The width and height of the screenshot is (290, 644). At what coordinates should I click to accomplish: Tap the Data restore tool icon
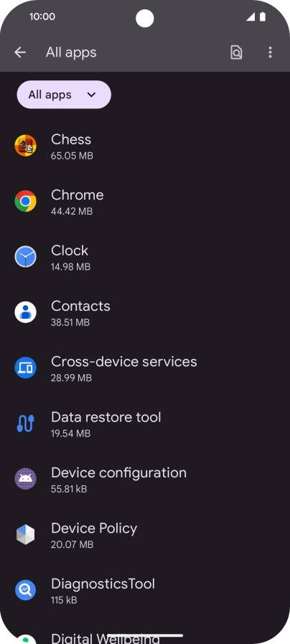point(25,423)
